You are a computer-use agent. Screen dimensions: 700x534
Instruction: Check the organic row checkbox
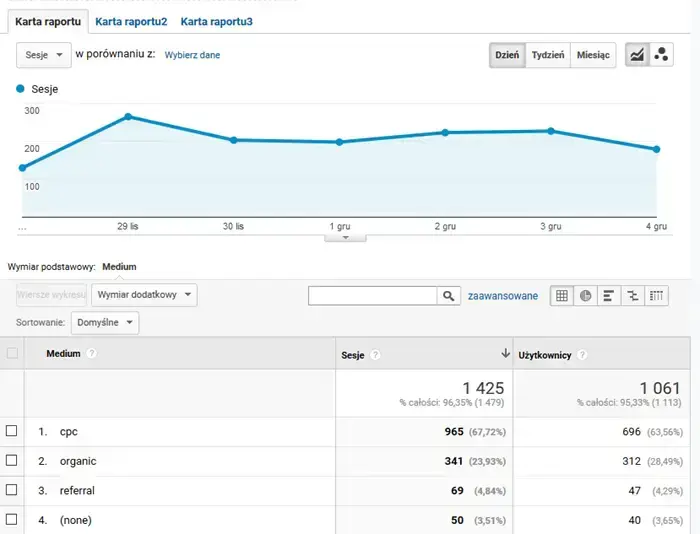pos(12,461)
